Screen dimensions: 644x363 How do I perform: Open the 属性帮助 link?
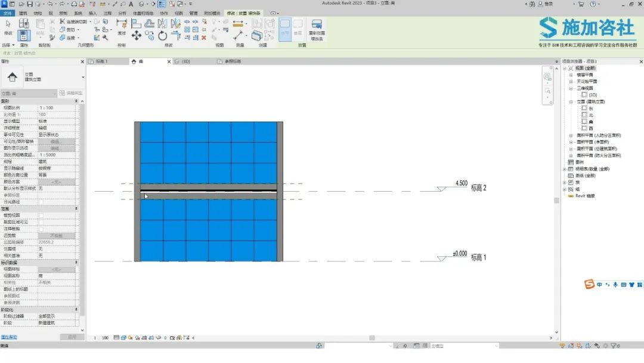(9, 337)
